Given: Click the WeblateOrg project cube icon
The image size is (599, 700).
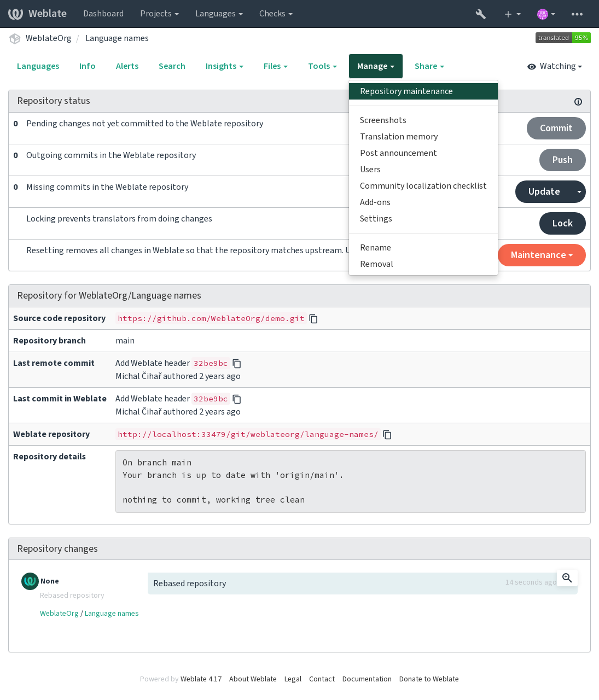Looking at the screenshot, I should 15,38.
